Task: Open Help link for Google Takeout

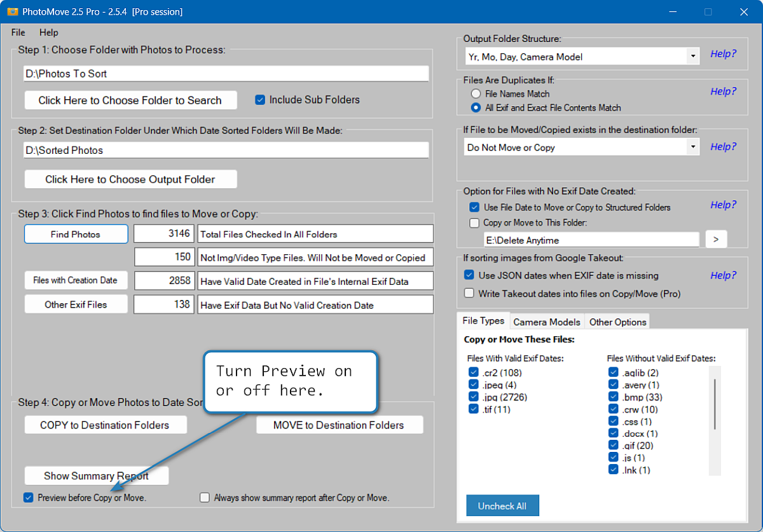Action: pyautogui.click(x=723, y=275)
